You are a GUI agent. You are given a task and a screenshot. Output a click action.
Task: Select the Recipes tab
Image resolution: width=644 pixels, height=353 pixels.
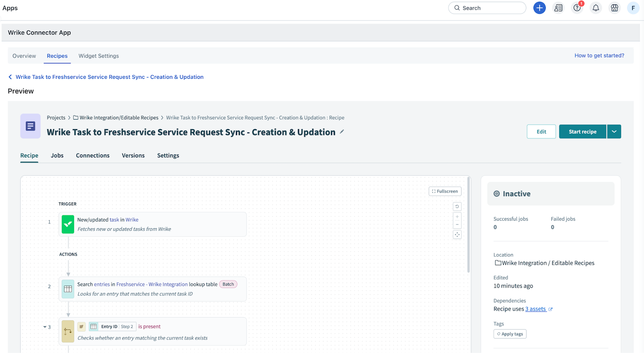click(57, 56)
